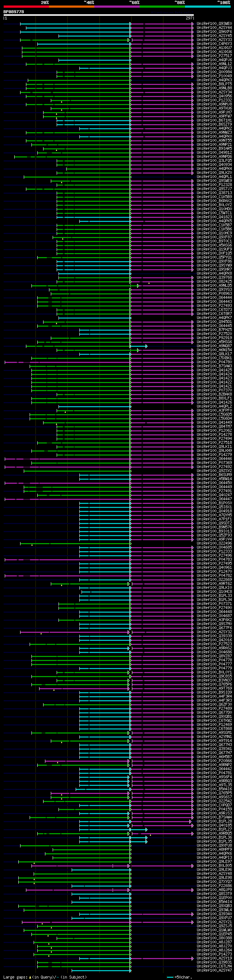
Task: Select the UniRef100_A9TKU6 label
Action: coord(214,108)
